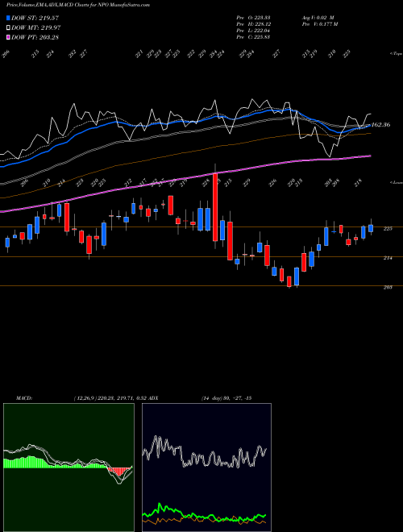Click the 'Pre L: 222.04' value
Viewport: 403px width, 532px height.
pyautogui.click(x=253, y=30)
